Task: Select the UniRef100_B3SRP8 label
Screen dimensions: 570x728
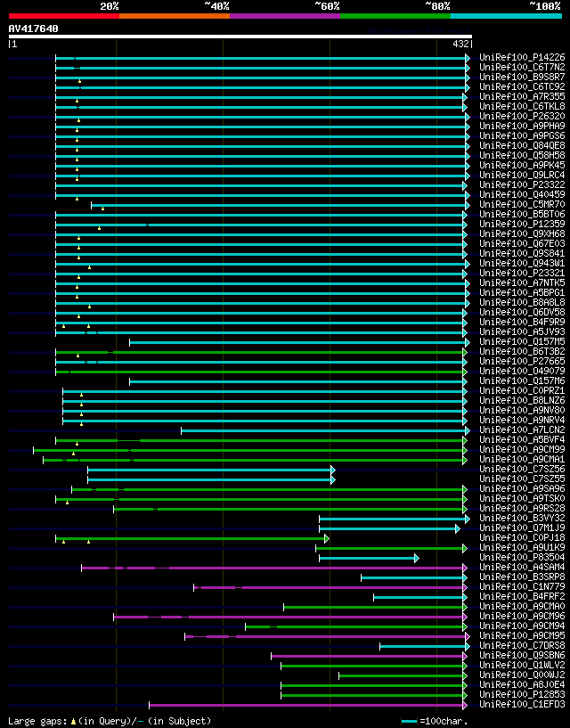Action: coord(522,577)
